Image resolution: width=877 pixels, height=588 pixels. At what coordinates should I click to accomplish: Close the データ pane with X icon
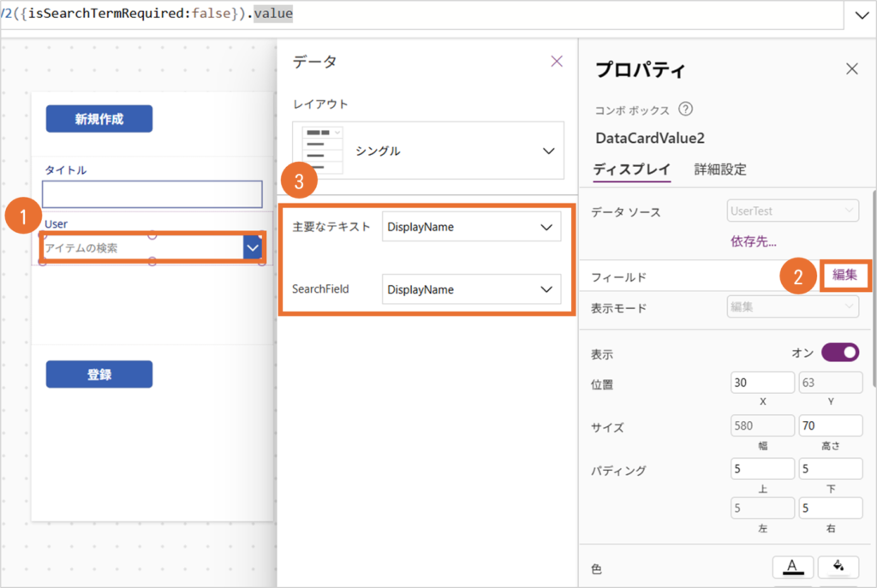tap(557, 61)
